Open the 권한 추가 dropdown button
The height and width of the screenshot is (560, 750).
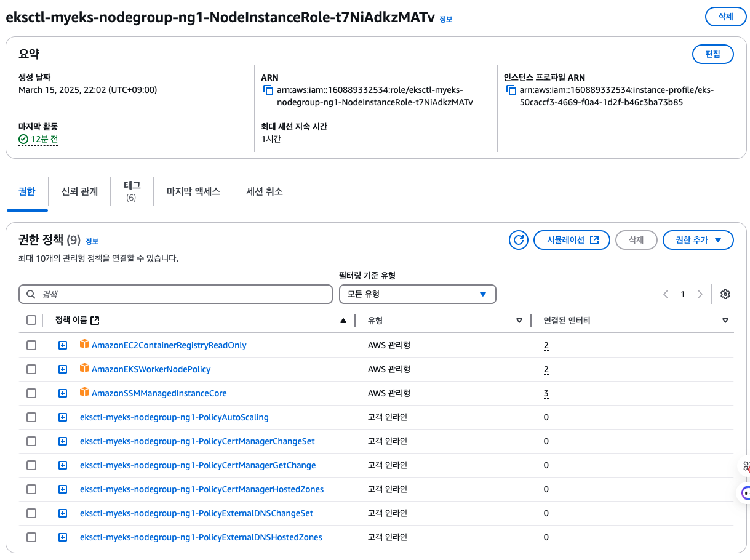[x=698, y=240]
